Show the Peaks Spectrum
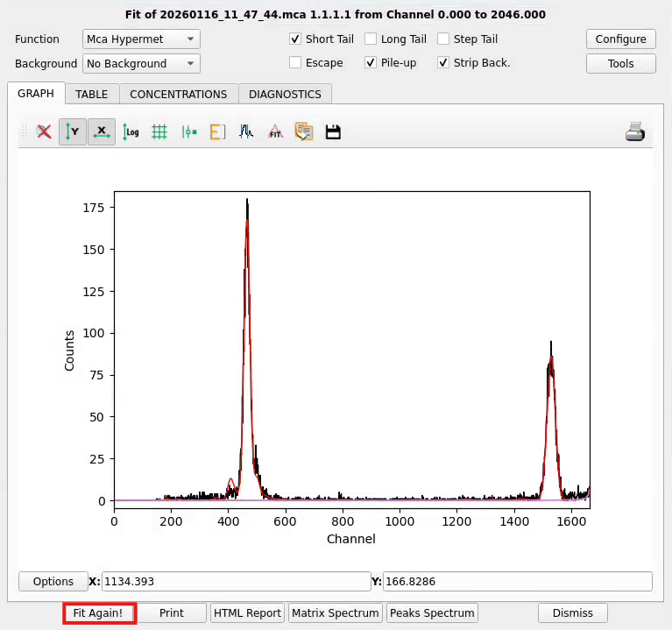The height and width of the screenshot is (630, 672). 432,612
